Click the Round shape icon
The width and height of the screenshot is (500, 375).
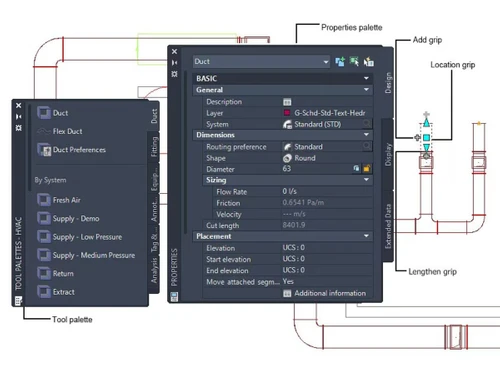coord(287,158)
